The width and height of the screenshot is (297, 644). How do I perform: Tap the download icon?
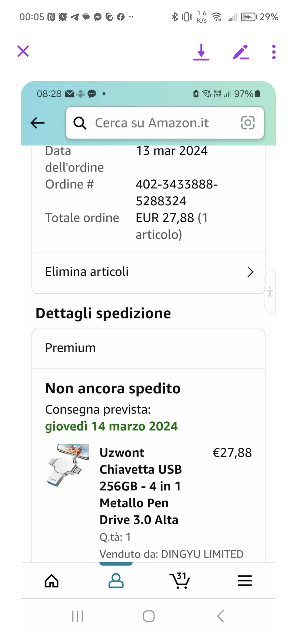pos(201,52)
